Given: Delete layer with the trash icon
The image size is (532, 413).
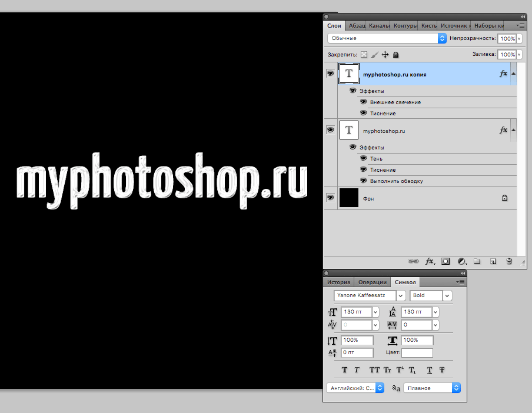Looking at the screenshot, I should click(509, 261).
